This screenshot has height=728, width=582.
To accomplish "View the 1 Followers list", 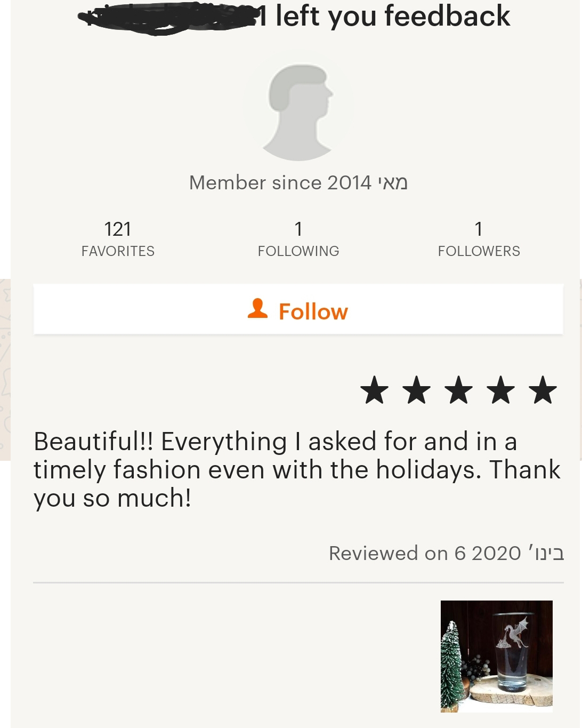I will 479,238.
